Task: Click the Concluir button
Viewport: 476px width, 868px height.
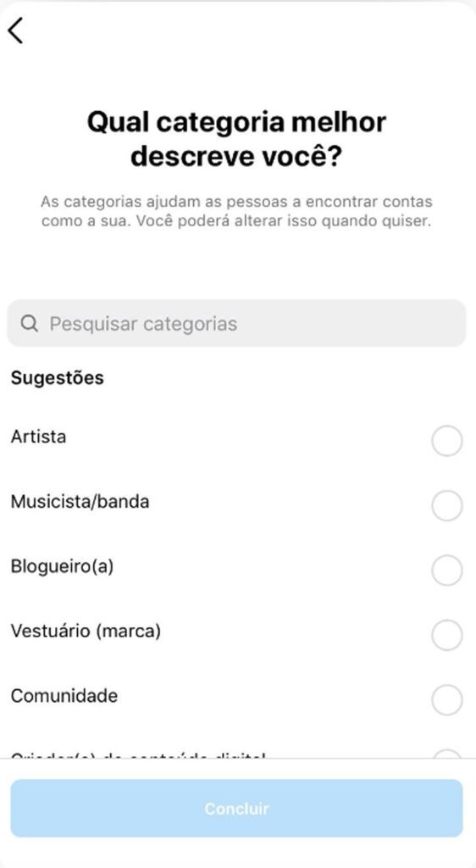Action: [236, 808]
